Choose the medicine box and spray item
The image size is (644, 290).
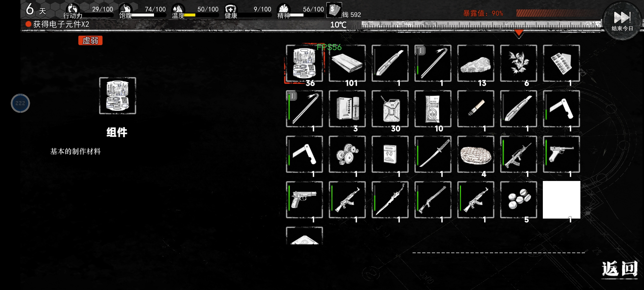[347, 109]
